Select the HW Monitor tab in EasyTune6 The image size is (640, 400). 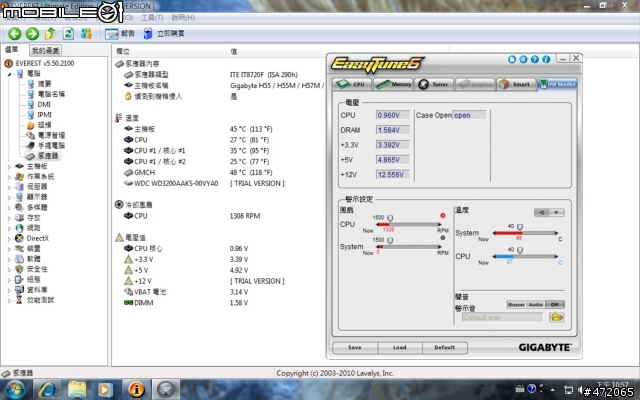(557, 84)
